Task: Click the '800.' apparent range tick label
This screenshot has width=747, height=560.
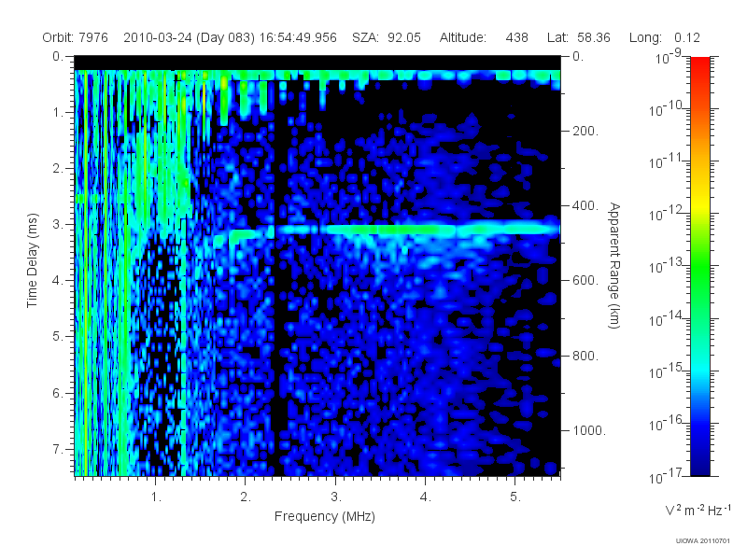Action: point(585,356)
